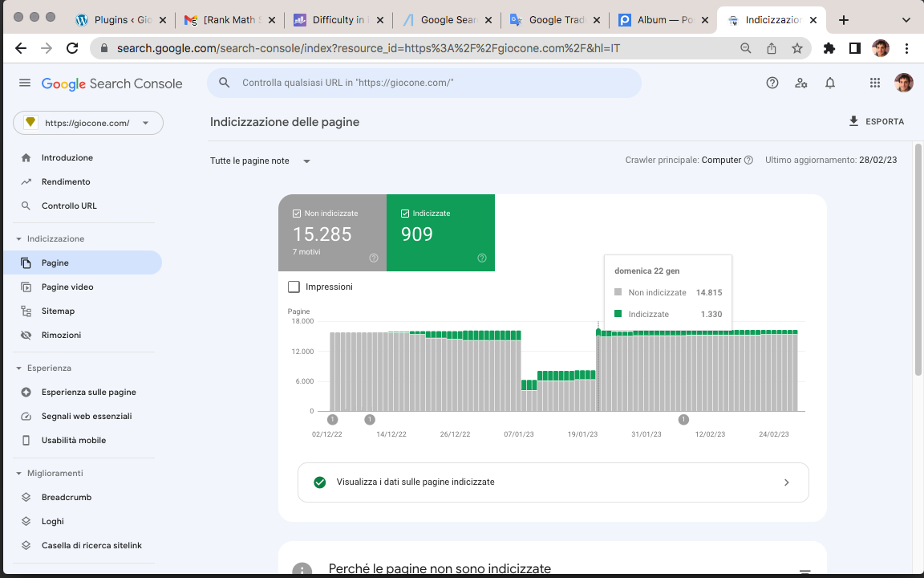Click annotation marker near 14/12/22
Screen dimensions: 924x578
point(370,419)
